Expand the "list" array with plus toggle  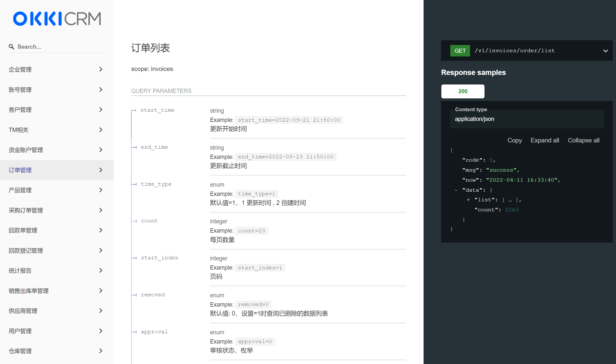[x=468, y=200]
